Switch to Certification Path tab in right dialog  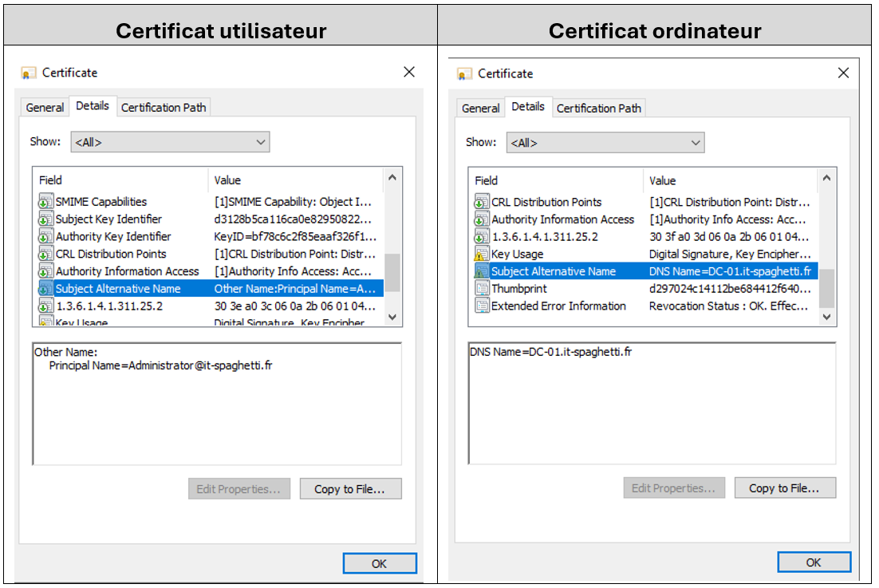click(x=598, y=108)
